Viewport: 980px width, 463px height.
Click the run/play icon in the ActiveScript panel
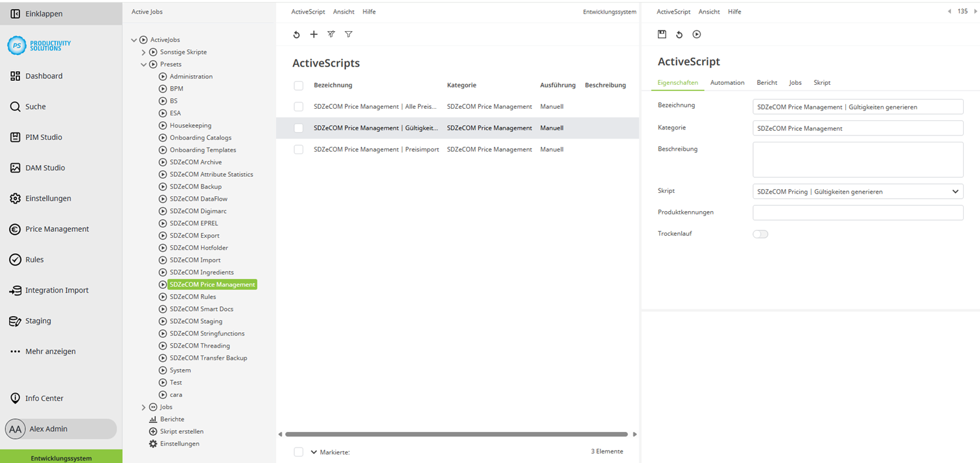(697, 34)
